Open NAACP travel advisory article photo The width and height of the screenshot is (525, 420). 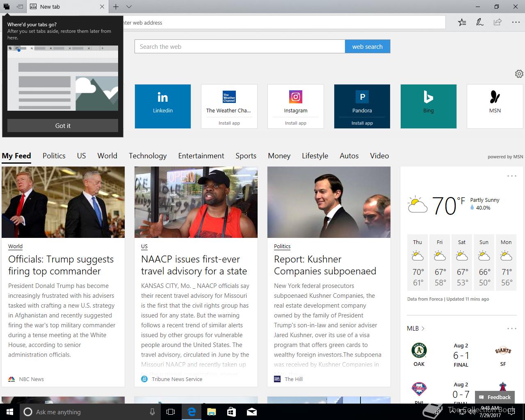click(196, 202)
